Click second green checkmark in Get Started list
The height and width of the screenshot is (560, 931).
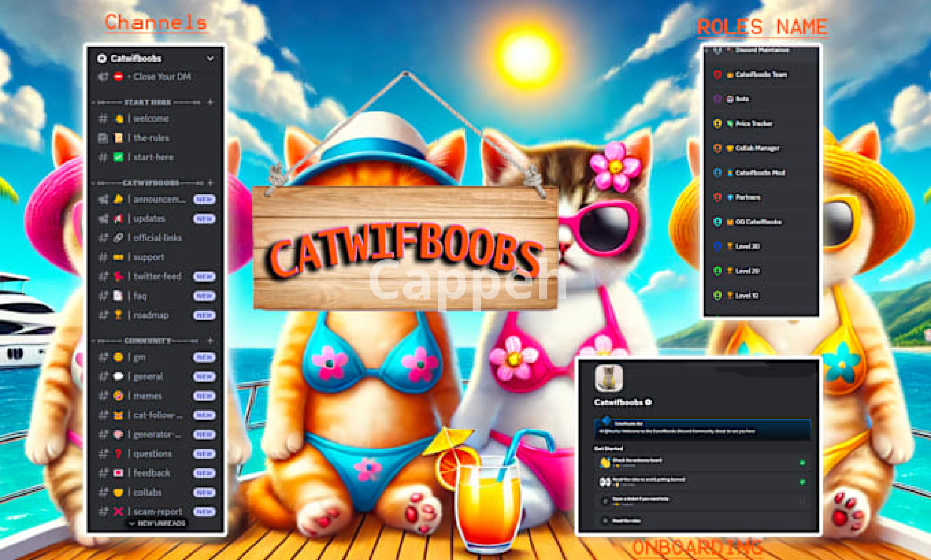point(802,482)
